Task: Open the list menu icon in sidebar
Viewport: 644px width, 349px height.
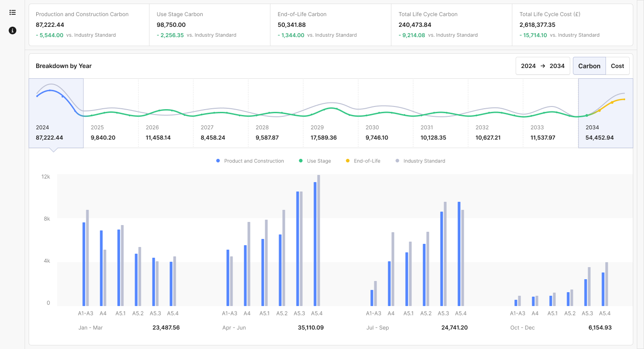Action: click(x=13, y=13)
